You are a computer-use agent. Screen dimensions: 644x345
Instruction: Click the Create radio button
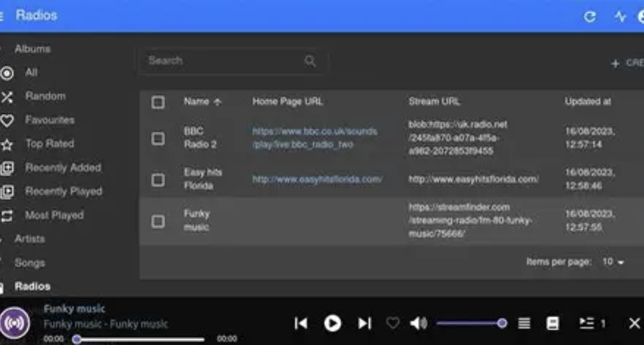627,63
